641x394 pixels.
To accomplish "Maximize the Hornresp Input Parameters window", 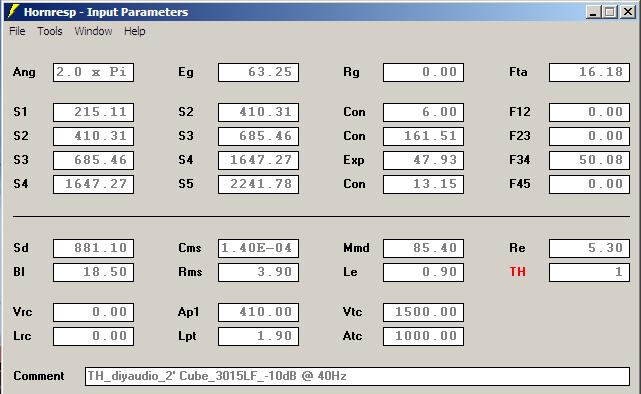I will [x=609, y=12].
